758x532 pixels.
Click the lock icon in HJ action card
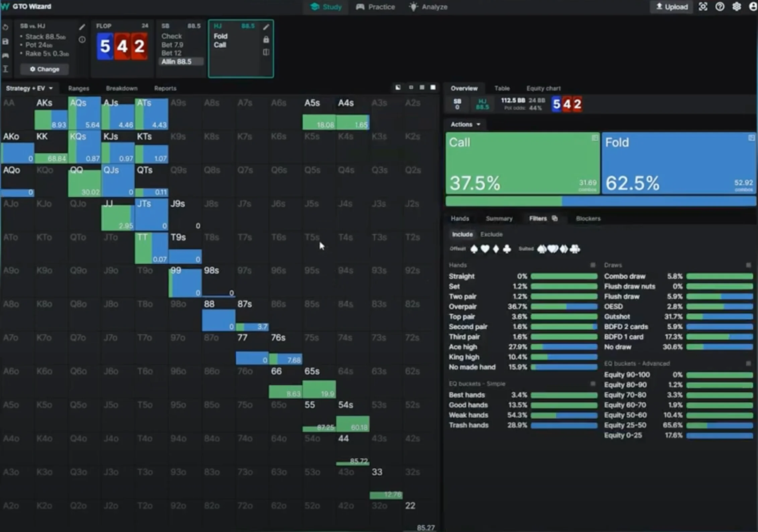(266, 40)
